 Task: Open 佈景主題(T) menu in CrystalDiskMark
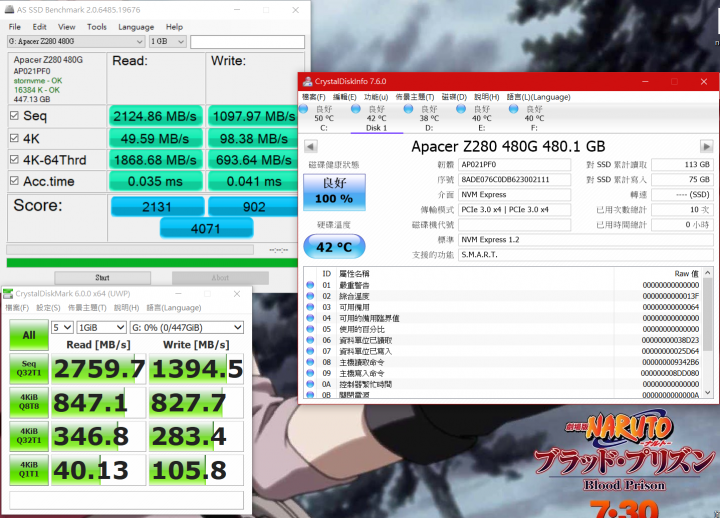coord(87,308)
